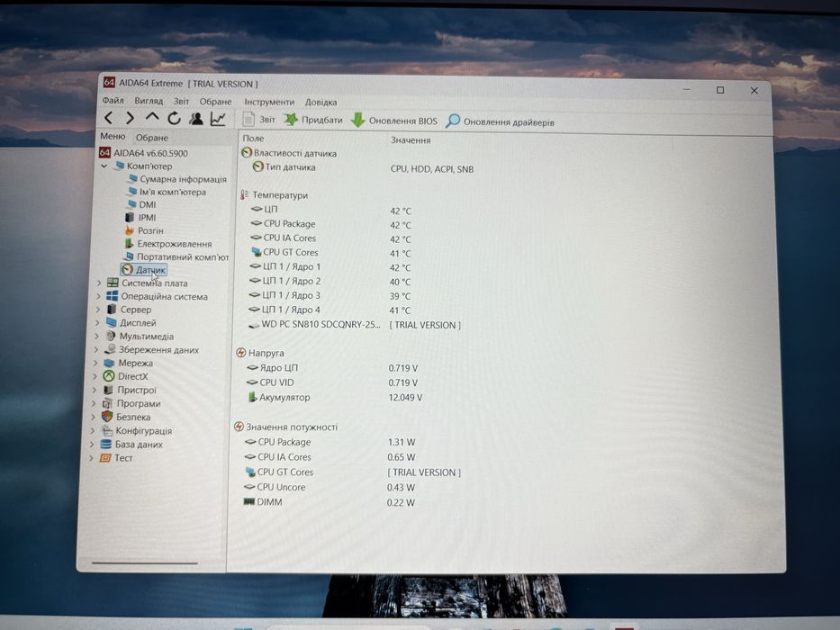Open the graph chart toolbar icon
Screen dimensions: 840x630
pyautogui.click(x=218, y=119)
